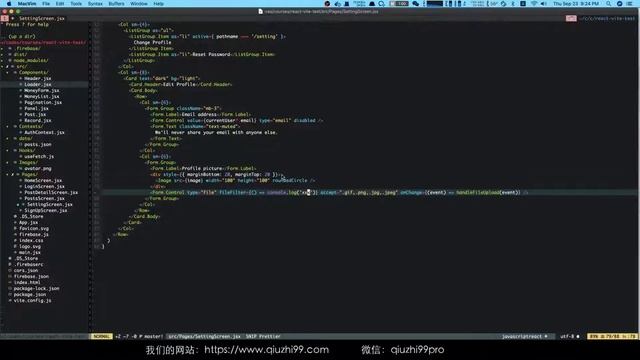Viewport: 640px width, 360px height.
Task: Select SettingScreen.jsx in the file tree
Action: coord(50,204)
